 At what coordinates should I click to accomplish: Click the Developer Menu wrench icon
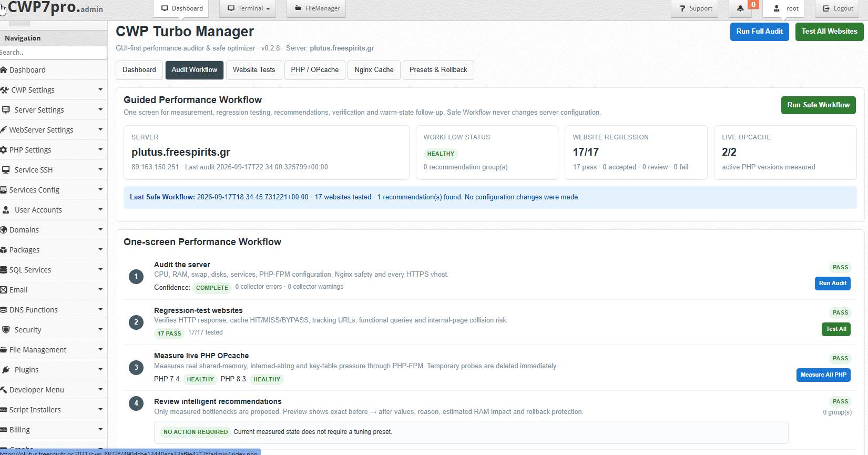[4, 390]
